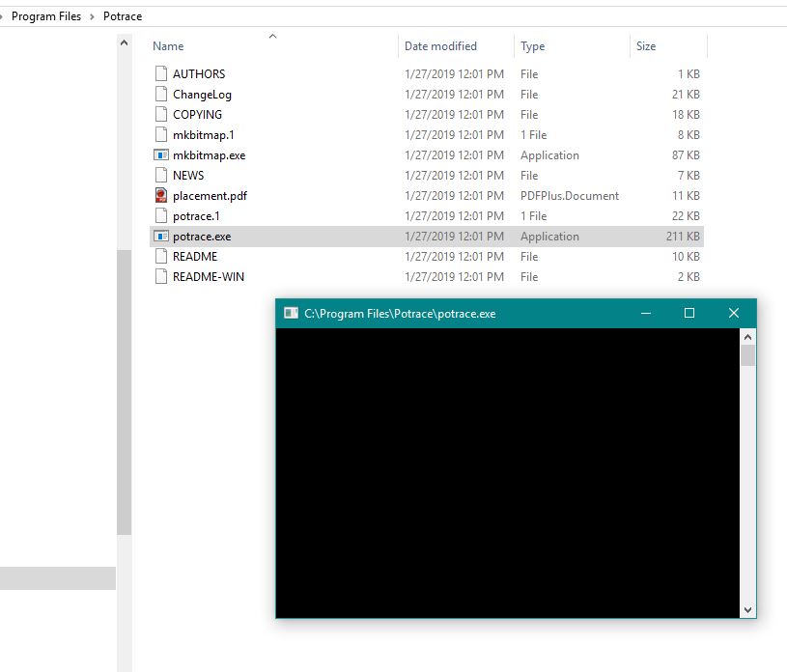The image size is (787, 672).
Task: Close the potrace.exe console window
Action: coord(733,313)
